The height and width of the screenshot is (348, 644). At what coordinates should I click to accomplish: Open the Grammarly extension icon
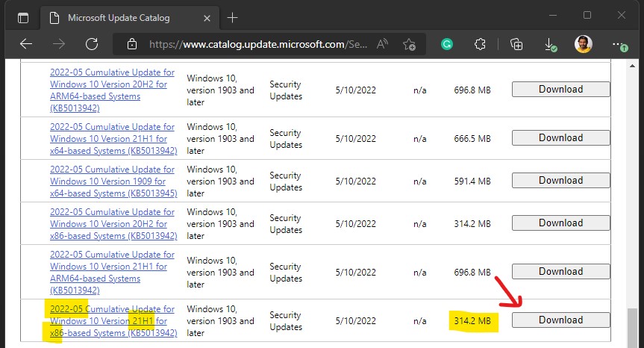pos(447,44)
